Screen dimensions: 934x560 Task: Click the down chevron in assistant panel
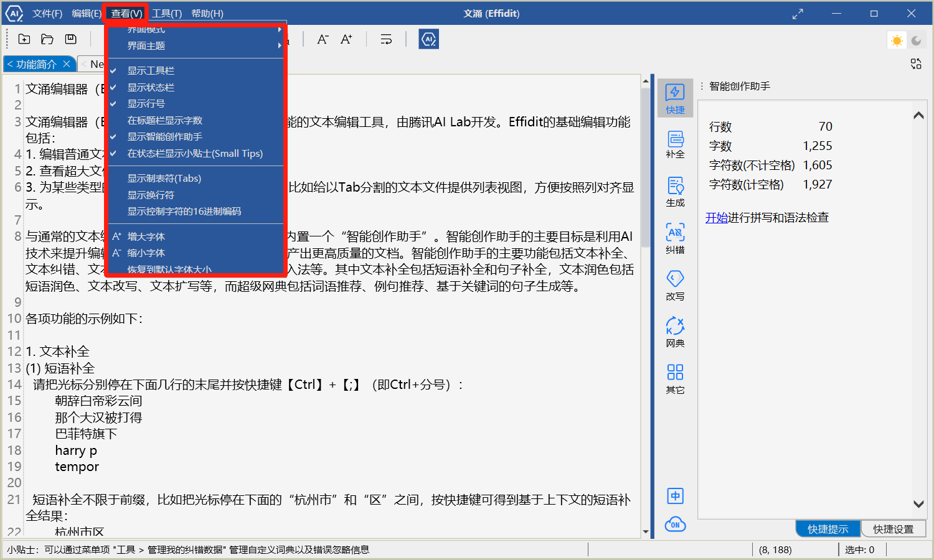(918, 504)
